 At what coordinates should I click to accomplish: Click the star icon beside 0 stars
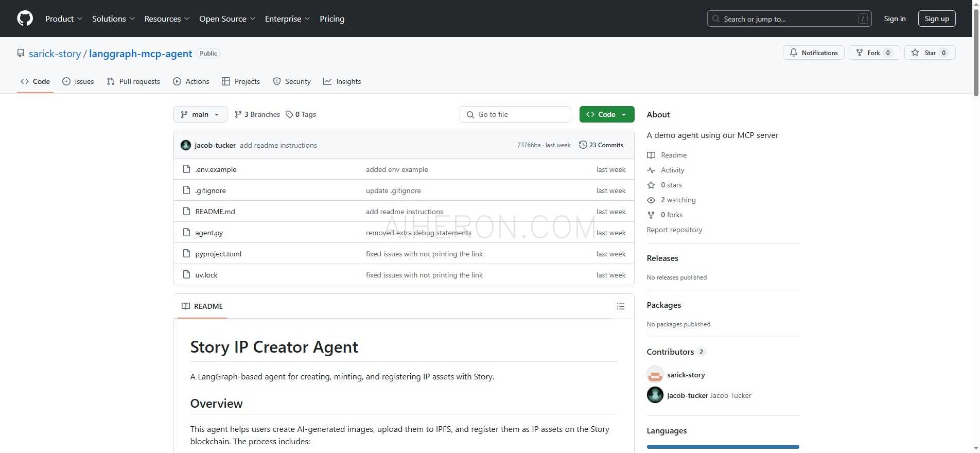pos(651,185)
